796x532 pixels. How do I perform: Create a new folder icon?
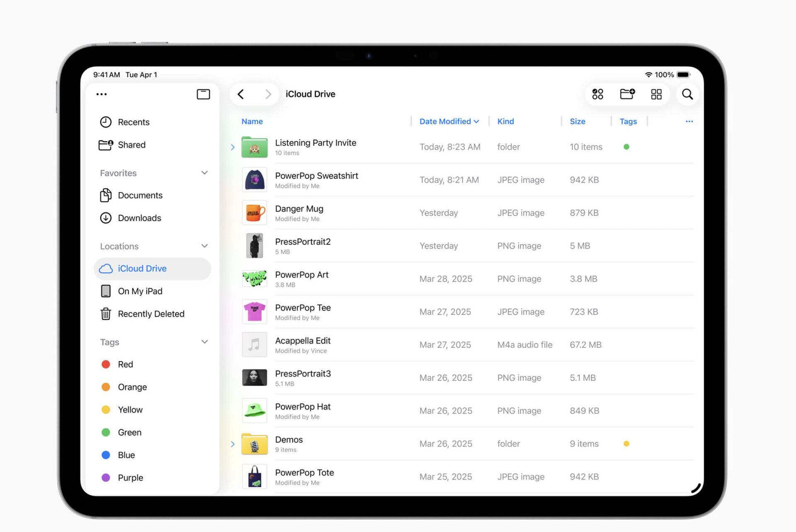pos(627,94)
